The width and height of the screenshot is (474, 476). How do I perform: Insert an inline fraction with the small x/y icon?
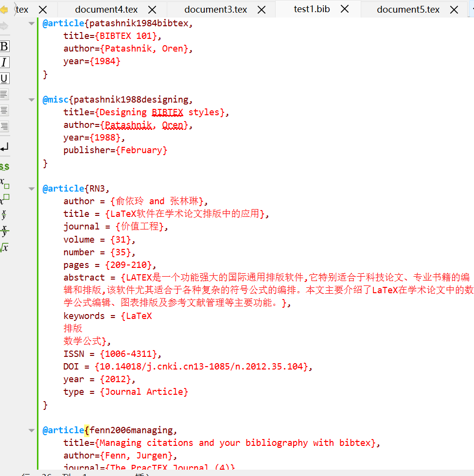[x=4, y=214]
